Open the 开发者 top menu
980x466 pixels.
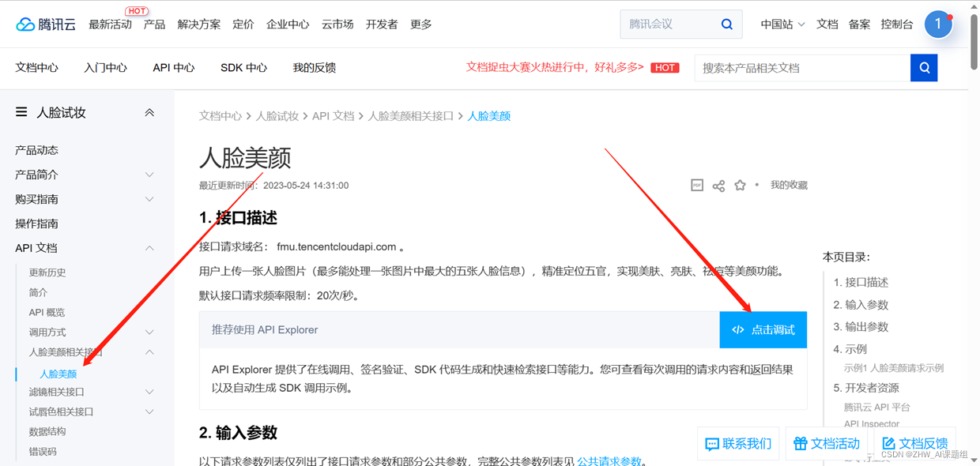(382, 24)
